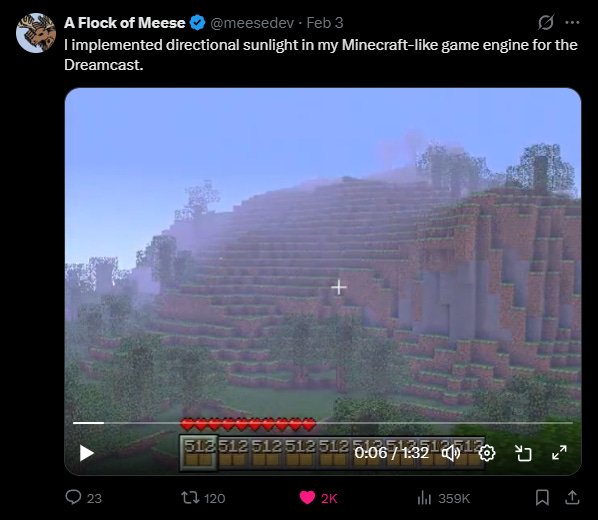Play the video with the play button
Viewport: 598px width, 520px height.
pos(87,453)
